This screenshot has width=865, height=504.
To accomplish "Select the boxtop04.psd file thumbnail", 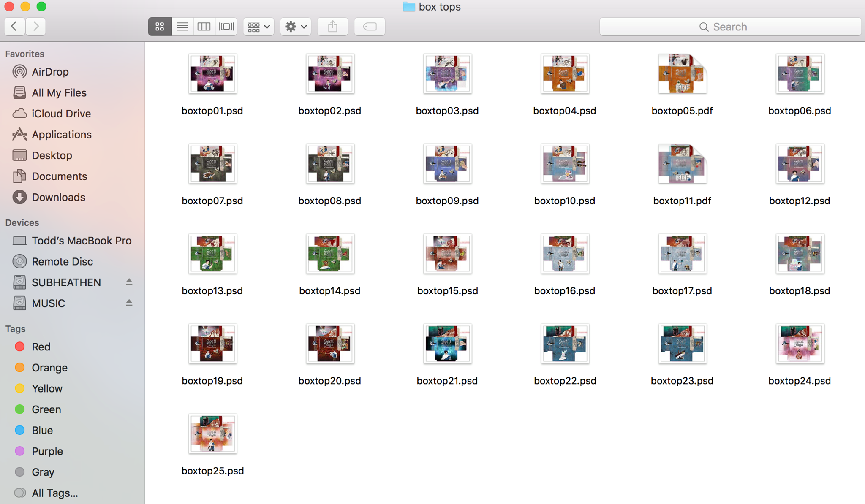I will coord(565,73).
